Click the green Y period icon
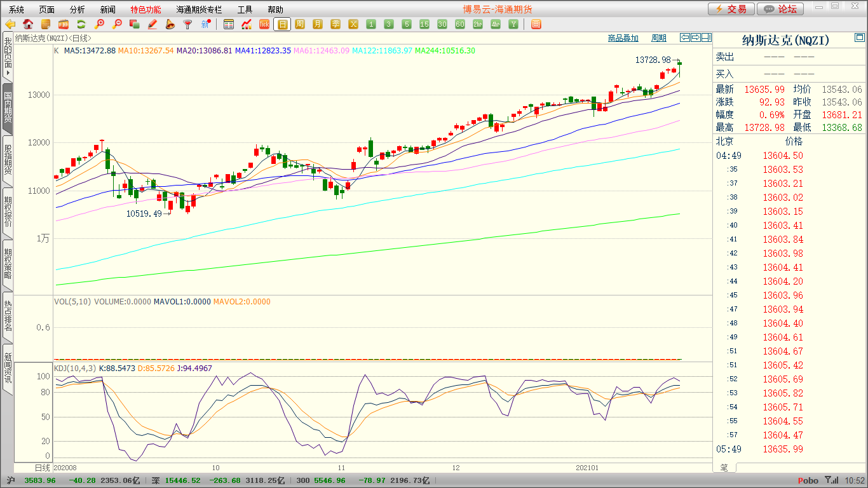Viewport: 868px width, 488px height. [x=513, y=24]
